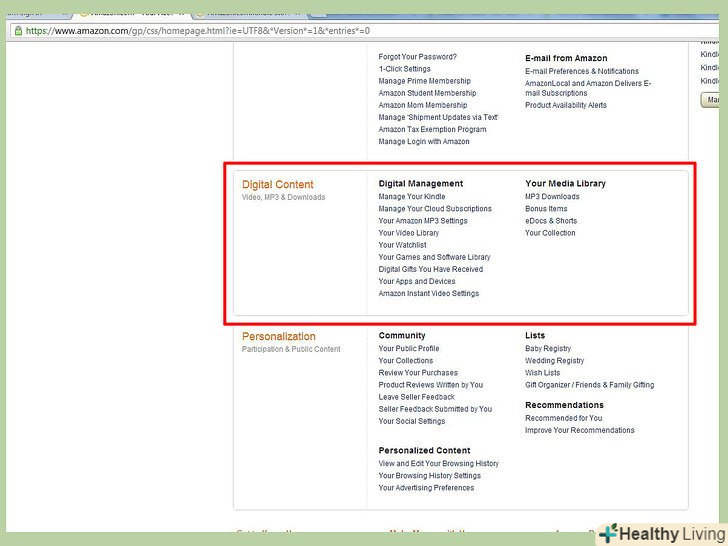Open MP3 Downloads link

point(552,196)
